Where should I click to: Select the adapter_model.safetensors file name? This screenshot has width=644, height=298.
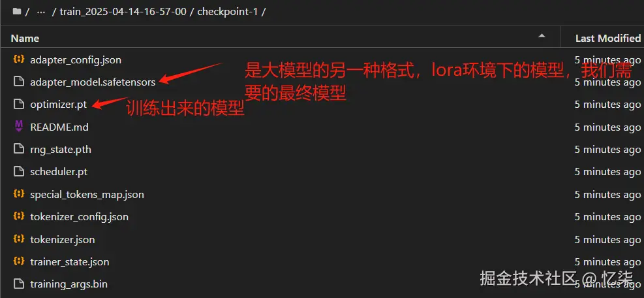click(93, 82)
